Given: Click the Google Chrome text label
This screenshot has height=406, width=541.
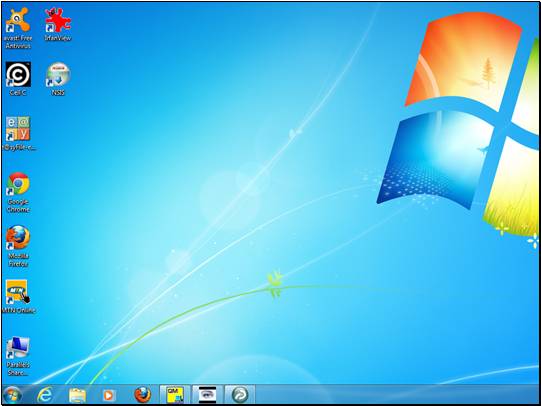Looking at the screenshot, I should coord(18,206).
